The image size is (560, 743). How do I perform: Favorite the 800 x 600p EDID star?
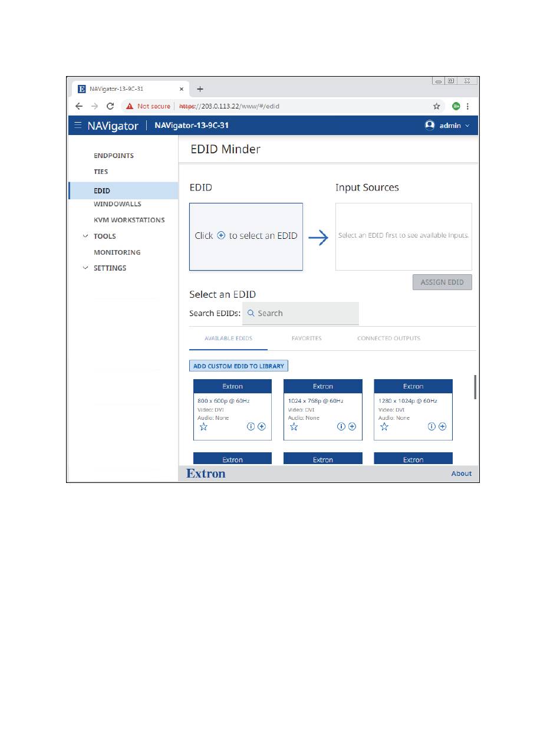[x=203, y=426]
